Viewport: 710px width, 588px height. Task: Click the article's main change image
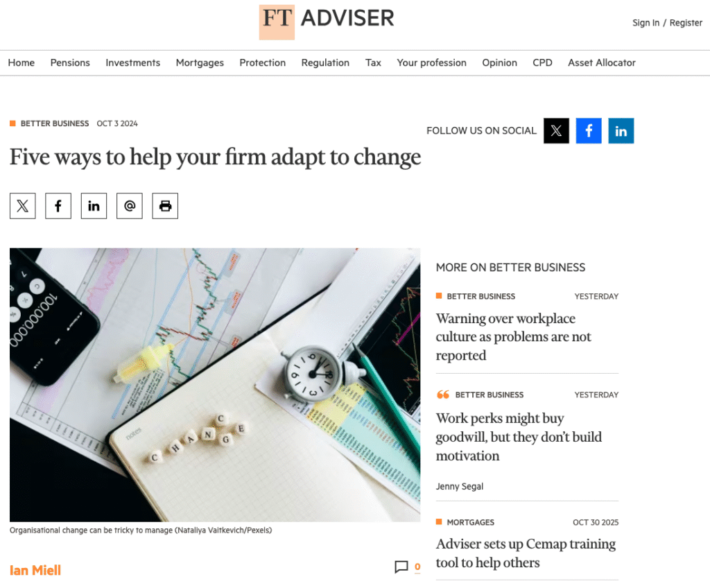pyautogui.click(x=215, y=385)
